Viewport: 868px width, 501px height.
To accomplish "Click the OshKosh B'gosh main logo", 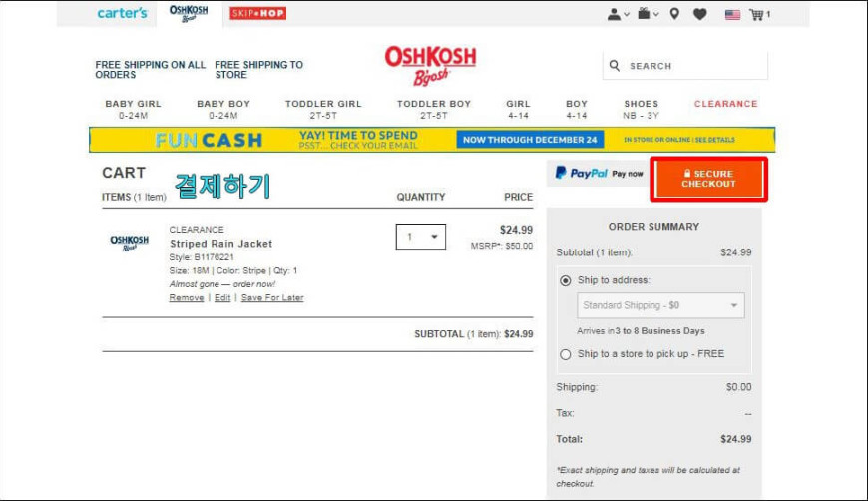I will tap(430, 65).
